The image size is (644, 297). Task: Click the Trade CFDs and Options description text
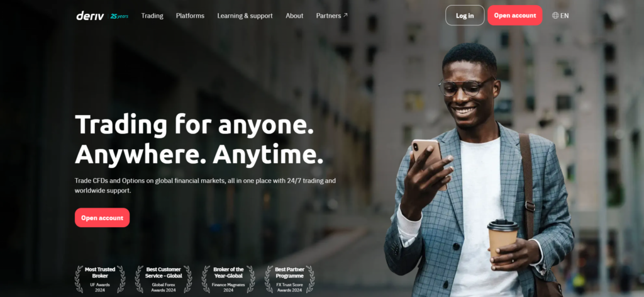tap(206, 186)
